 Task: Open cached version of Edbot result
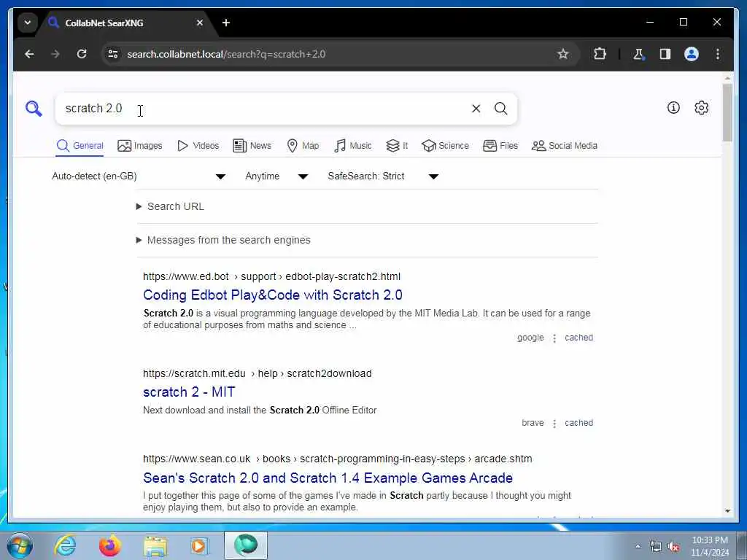point(578,338)
